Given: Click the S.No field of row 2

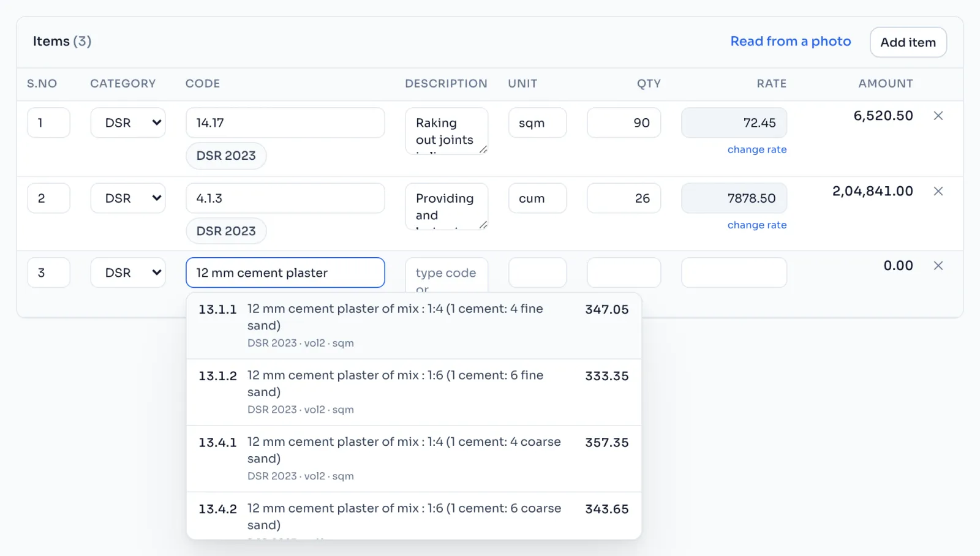Looking at the screenshot, I should [48, 198].
